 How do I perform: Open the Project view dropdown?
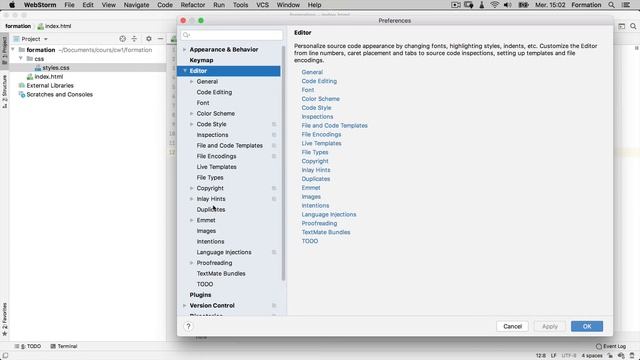click(x=31, y=39)
